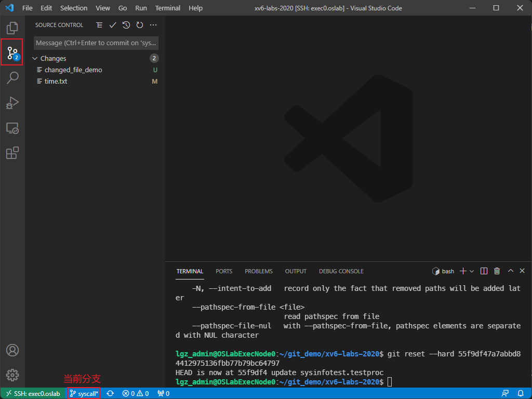This screenshot has width=532, height=399.
Task: Open the Explorer view in activity bar
Action: pos(12,28)
